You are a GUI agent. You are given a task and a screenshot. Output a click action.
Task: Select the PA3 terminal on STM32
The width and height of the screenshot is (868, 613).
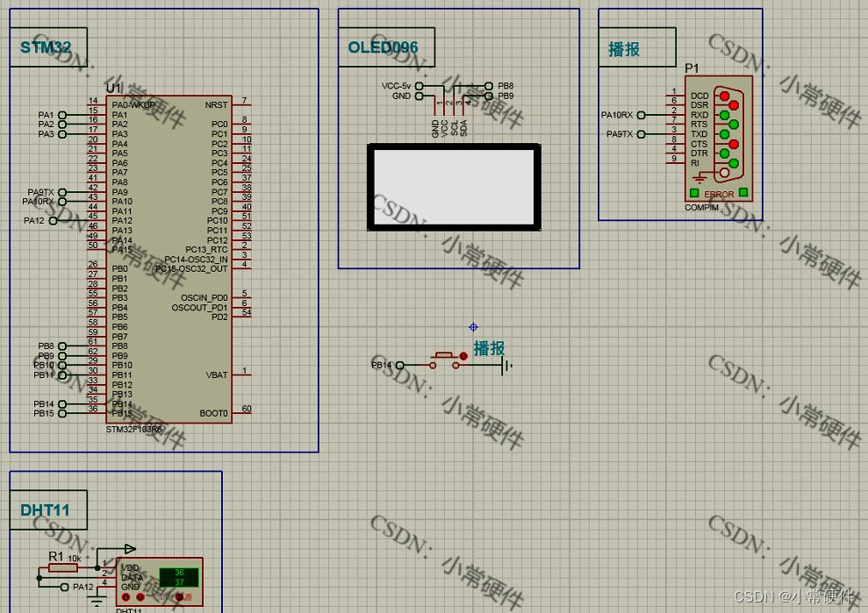pyautogui.click(x=62, y=134)
